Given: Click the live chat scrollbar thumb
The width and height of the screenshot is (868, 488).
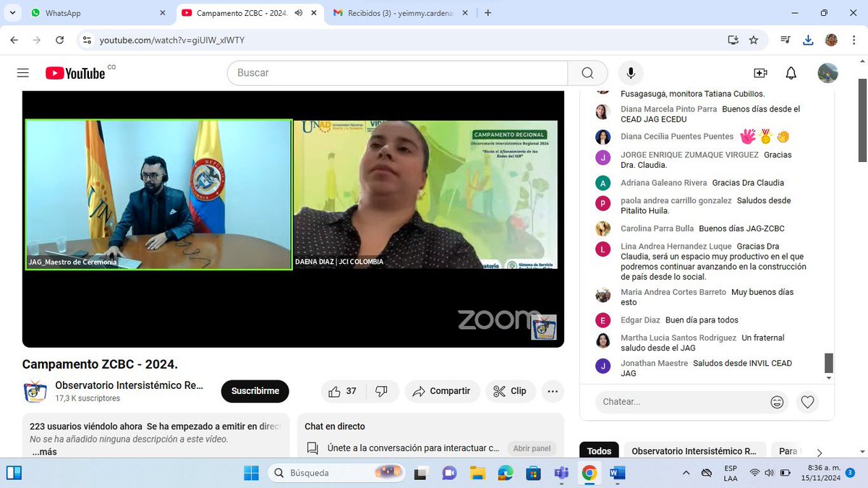Looking at the screenshot, I should [x=829, y=363].
